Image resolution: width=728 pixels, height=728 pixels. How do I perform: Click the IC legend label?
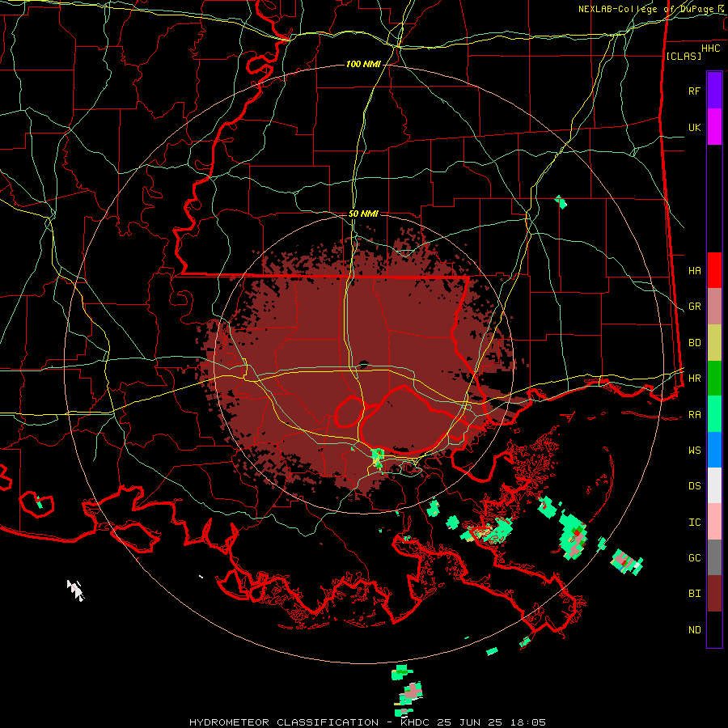click(x=694, y=523)
